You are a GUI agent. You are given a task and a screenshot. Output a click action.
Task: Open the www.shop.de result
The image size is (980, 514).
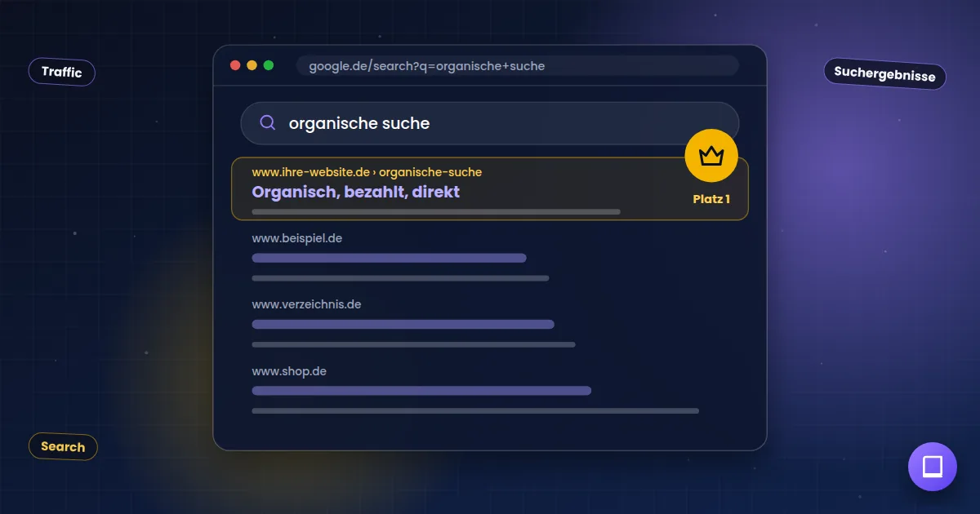tap(289, 371)
